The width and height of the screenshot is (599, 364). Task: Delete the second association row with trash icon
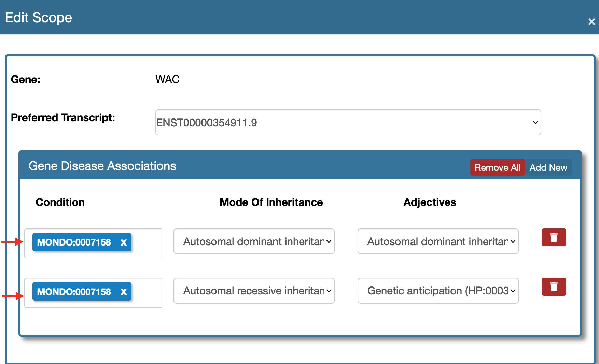(x=554, y=286)
